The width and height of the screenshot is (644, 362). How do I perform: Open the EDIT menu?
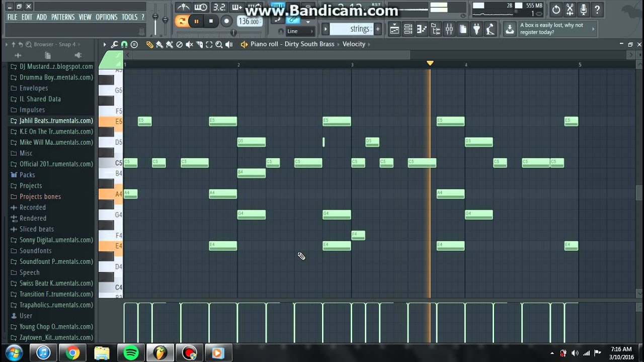(27, 17)
